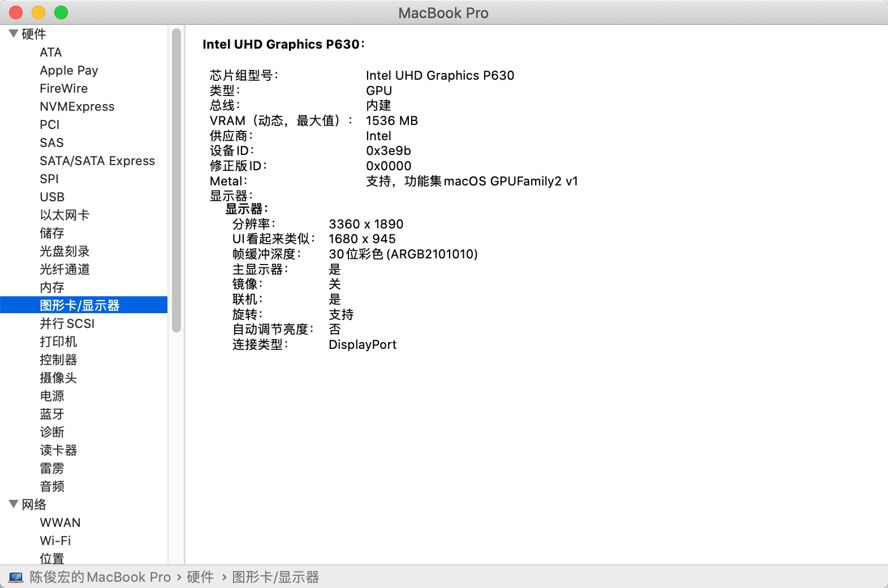Select WWAN under 网络
Viewport: 888px width, 588px height.
click(x=60, y=523)
